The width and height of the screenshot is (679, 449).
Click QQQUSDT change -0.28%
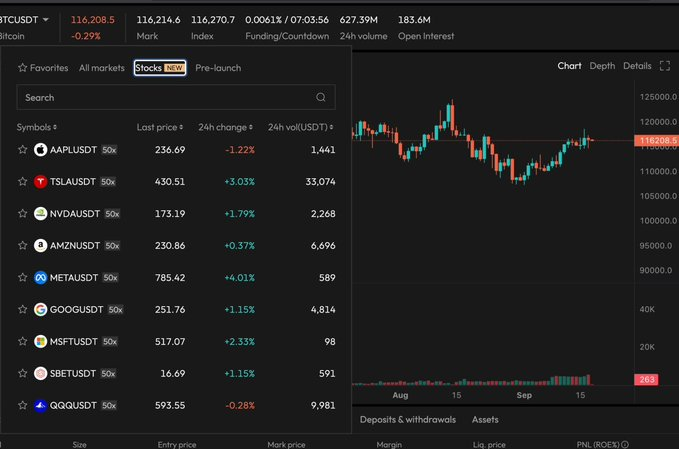(240, 405)
